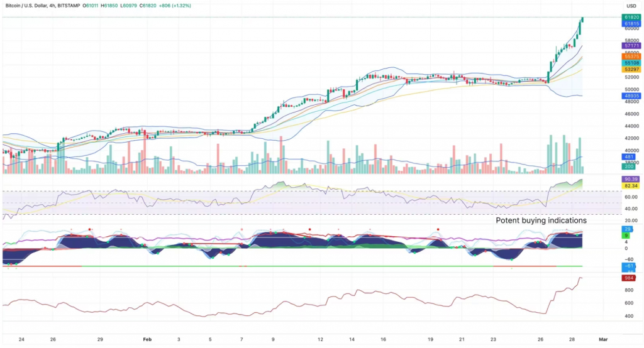This screenshot has width=644, height=348.
Task: Click the "Potent buying indications" text annotation
Action: click(x=541, y=220)
